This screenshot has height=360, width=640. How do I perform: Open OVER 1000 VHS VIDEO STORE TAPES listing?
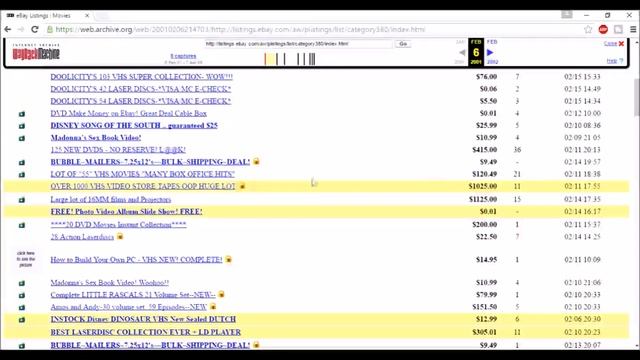[143, 186]
